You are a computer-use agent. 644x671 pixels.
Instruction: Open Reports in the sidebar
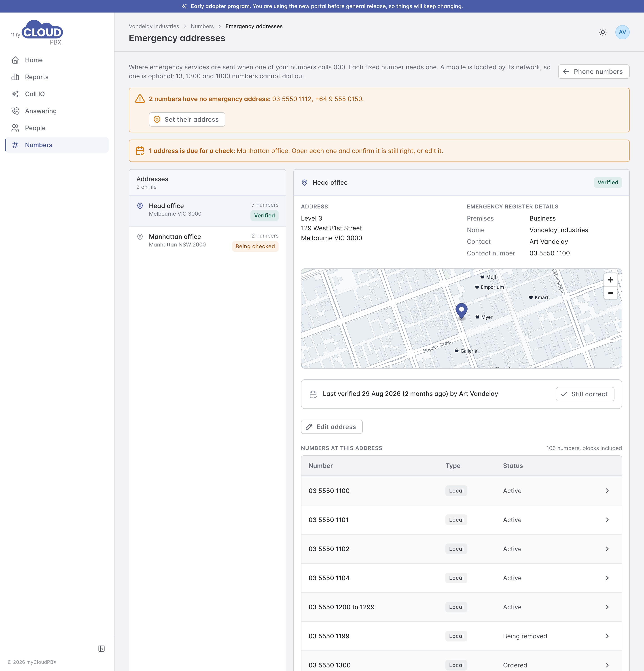tap(57, 77)
